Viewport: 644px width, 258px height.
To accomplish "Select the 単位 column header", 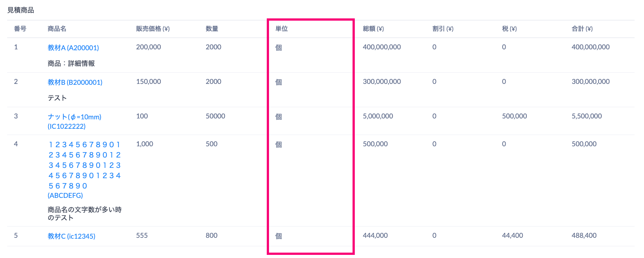I will coord(282,29).
